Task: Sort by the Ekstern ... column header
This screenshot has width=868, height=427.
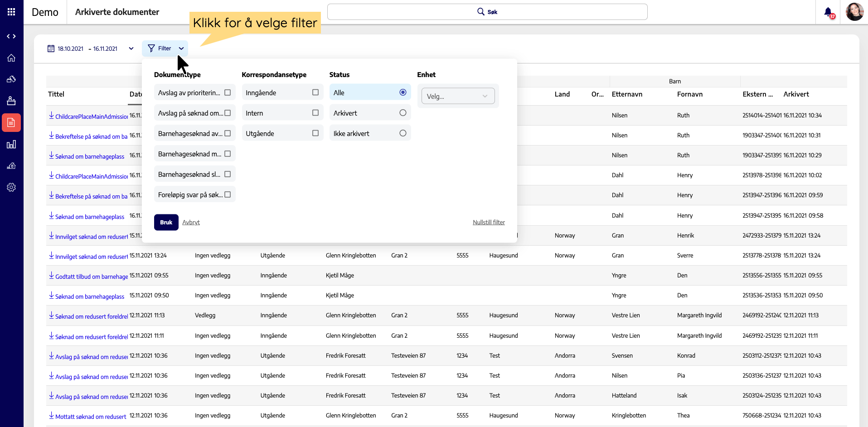Action: [757, 94]
